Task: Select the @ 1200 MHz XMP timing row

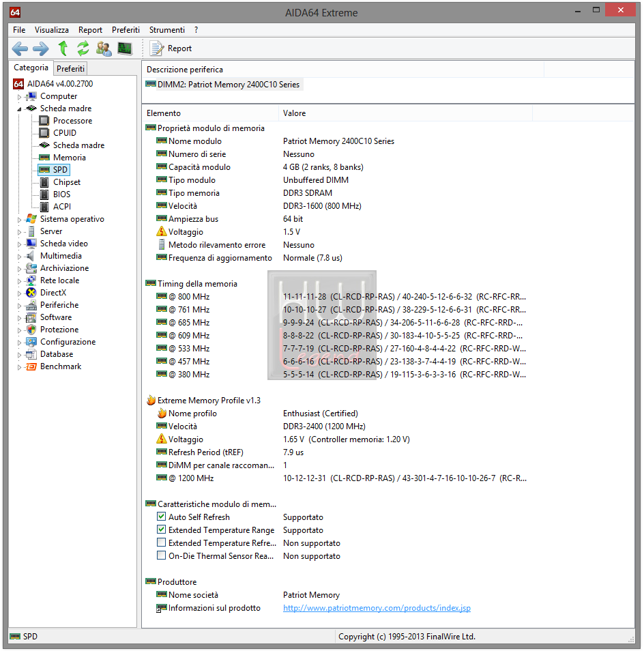Action: [x=341, y=478]
